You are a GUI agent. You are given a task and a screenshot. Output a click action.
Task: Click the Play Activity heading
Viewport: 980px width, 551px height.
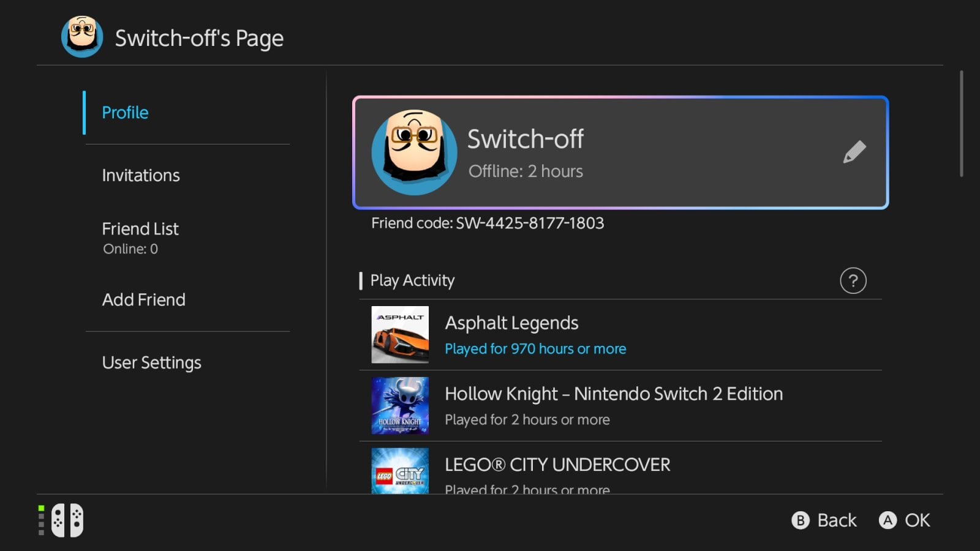tap(412, 280)
